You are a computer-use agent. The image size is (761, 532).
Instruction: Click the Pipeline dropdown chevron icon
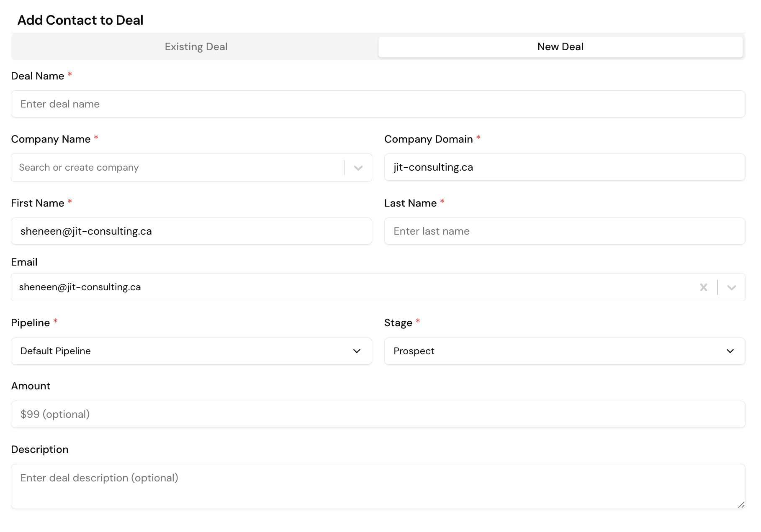click(x=357, y=351)
